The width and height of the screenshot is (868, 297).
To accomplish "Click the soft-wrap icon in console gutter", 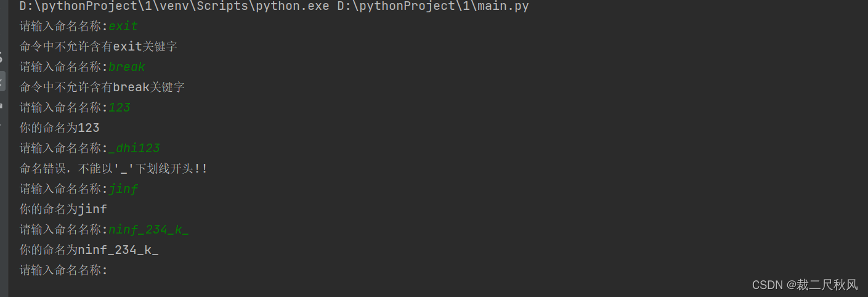I will click(2, 59).
